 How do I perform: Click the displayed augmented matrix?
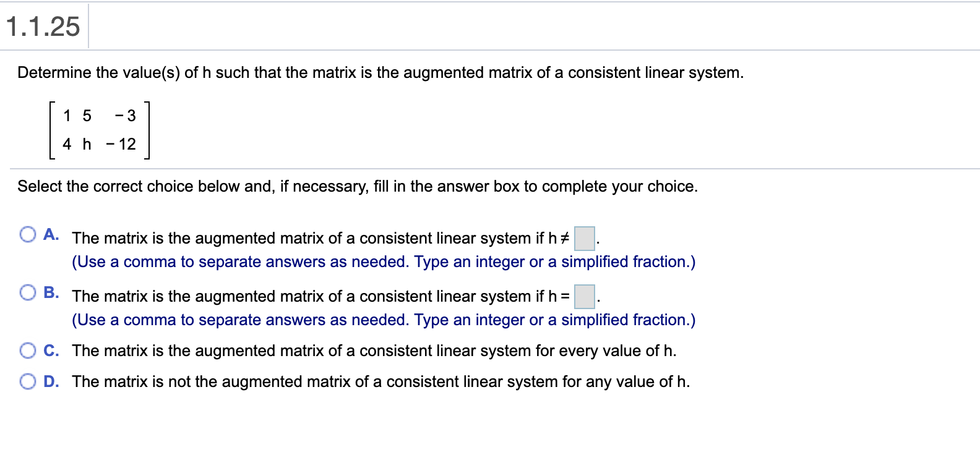[x=99, y=129]
